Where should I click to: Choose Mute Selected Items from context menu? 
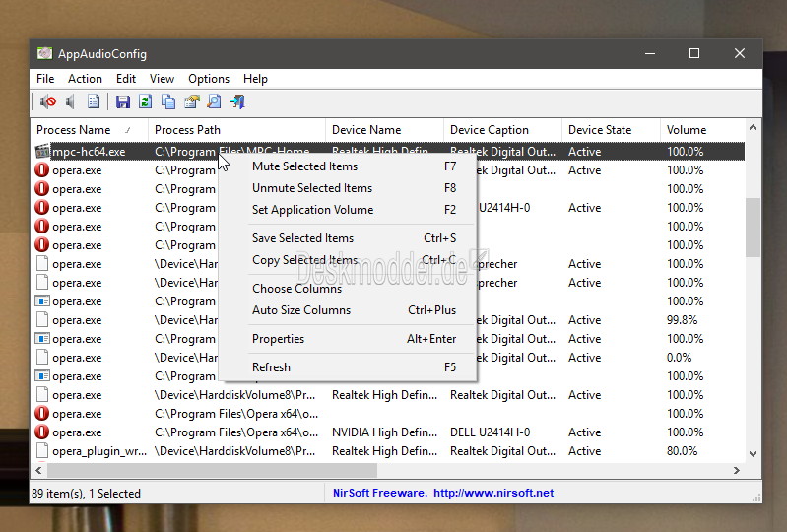point(348,166)
